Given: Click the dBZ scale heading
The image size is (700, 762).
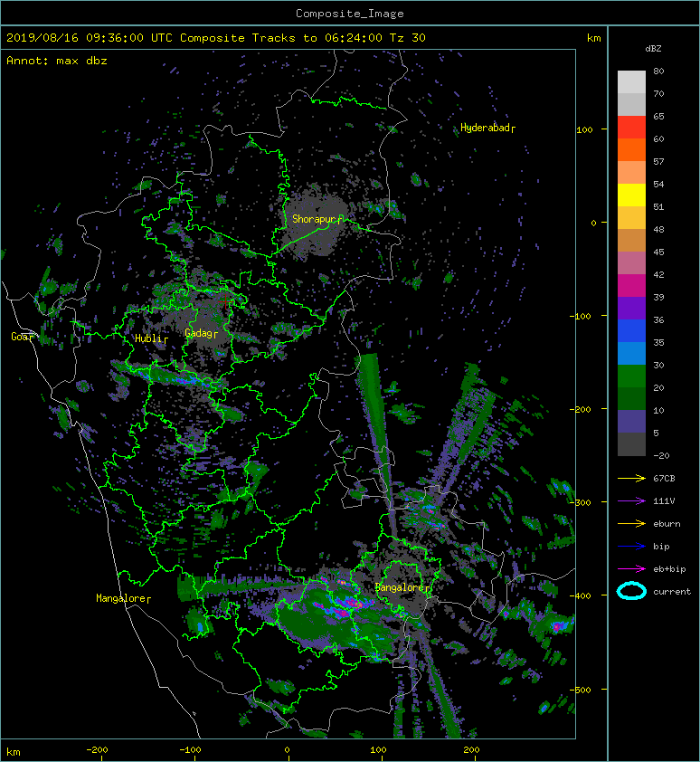Looking at the screenshot, I should click(653, 49).
